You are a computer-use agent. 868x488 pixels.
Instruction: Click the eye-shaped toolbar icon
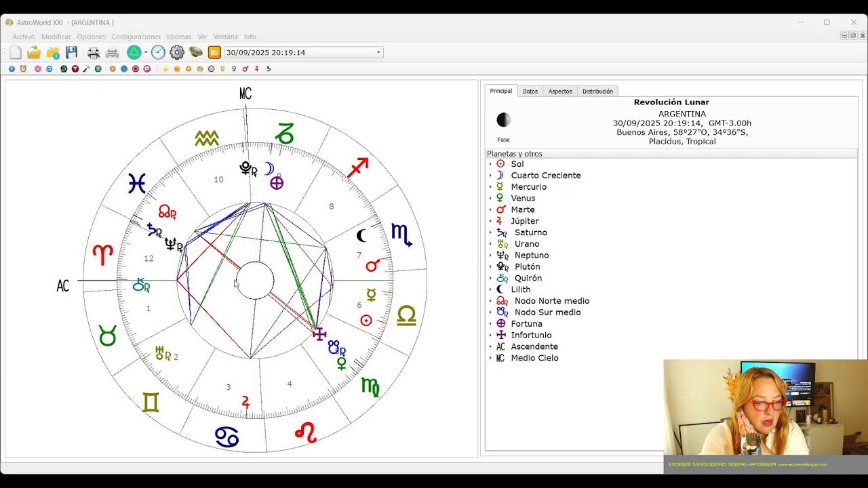tap(196, 52)
